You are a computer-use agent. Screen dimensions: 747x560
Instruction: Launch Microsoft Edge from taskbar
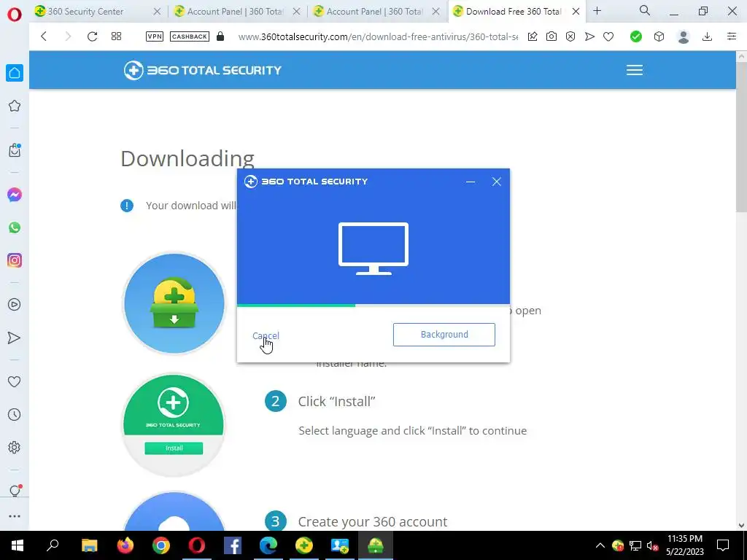coord(268,545)
